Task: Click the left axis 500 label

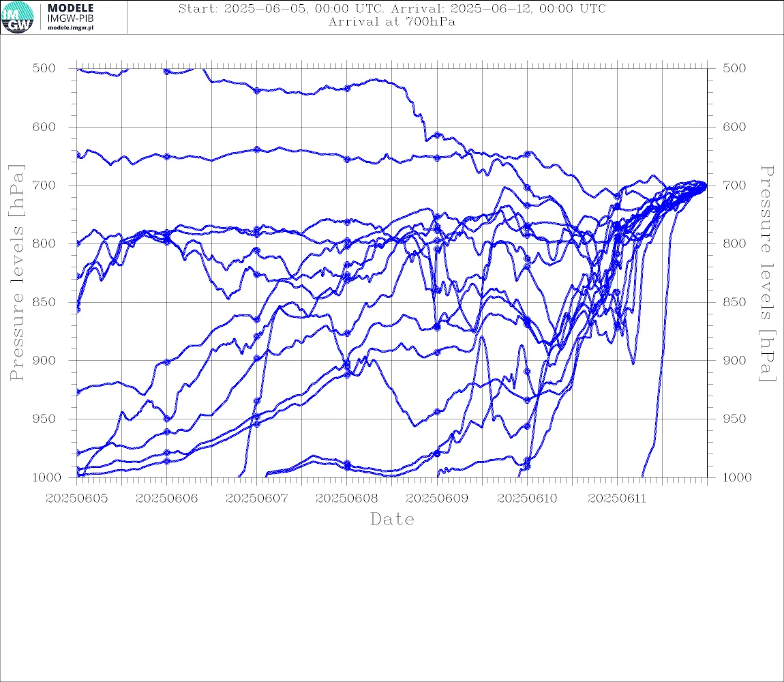Action: point(44,68)
